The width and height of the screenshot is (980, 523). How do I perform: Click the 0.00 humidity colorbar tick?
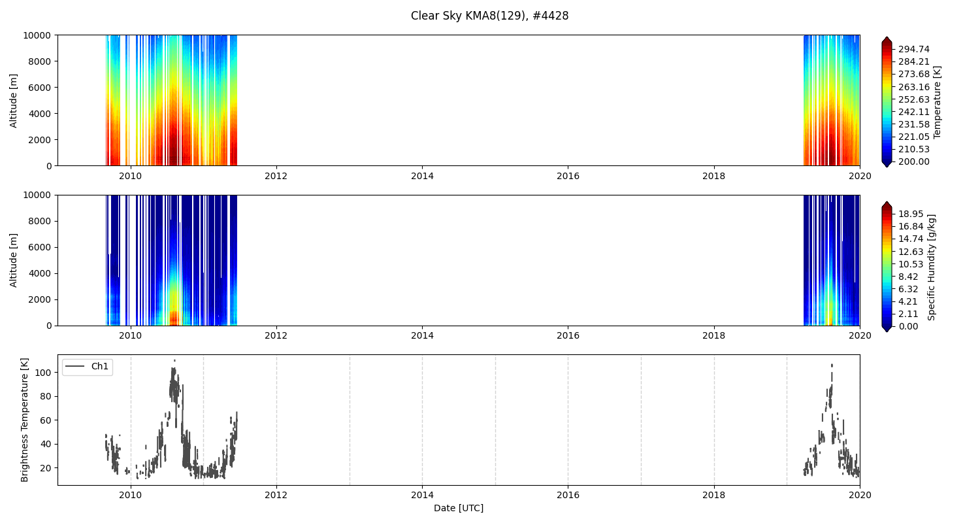(x=908, y=326)
